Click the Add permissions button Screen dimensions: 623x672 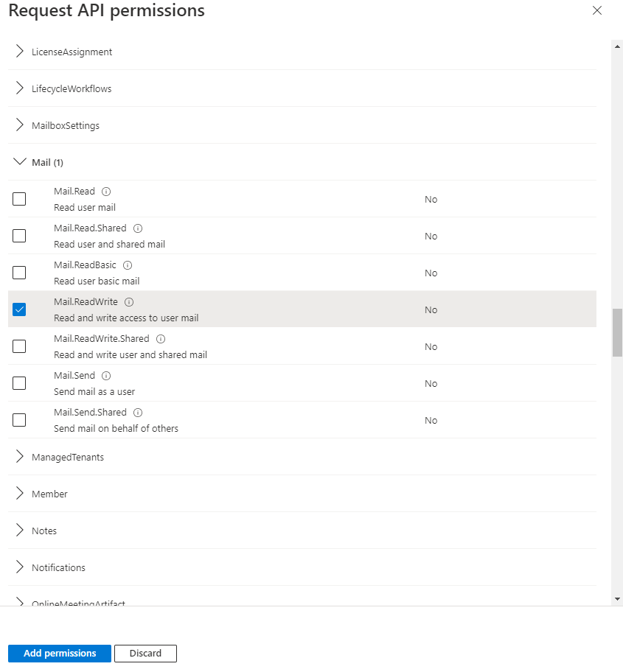click(x=60, y=653)
